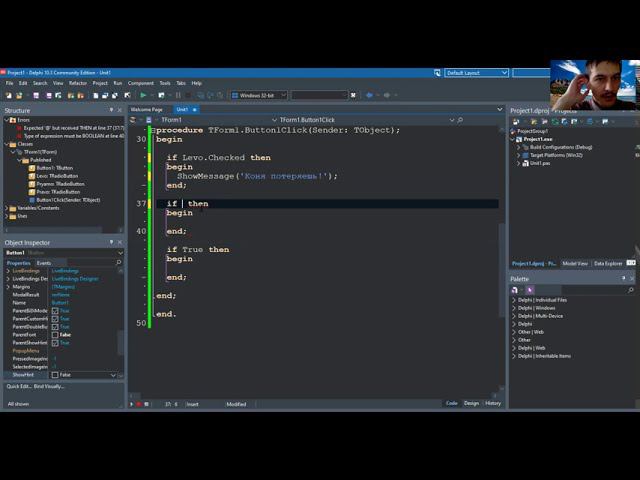Click the green Run button in toolbar
This screenshot has width=640, height=480.
(x=143, y=95)
